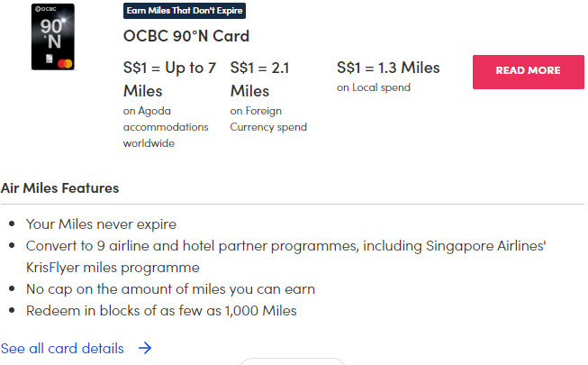Click the S$1 = Up to 7 Miles rate
588x365 pixels.
click(169, 79)
